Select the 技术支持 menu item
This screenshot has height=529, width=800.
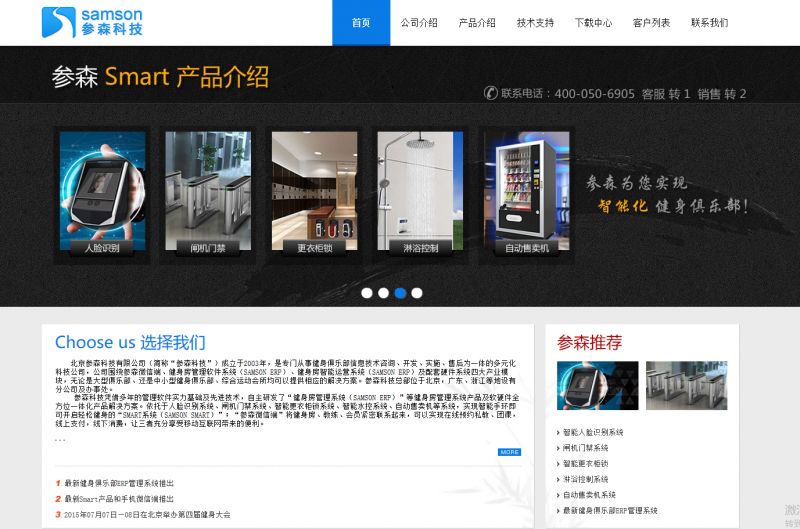[535, 23]
